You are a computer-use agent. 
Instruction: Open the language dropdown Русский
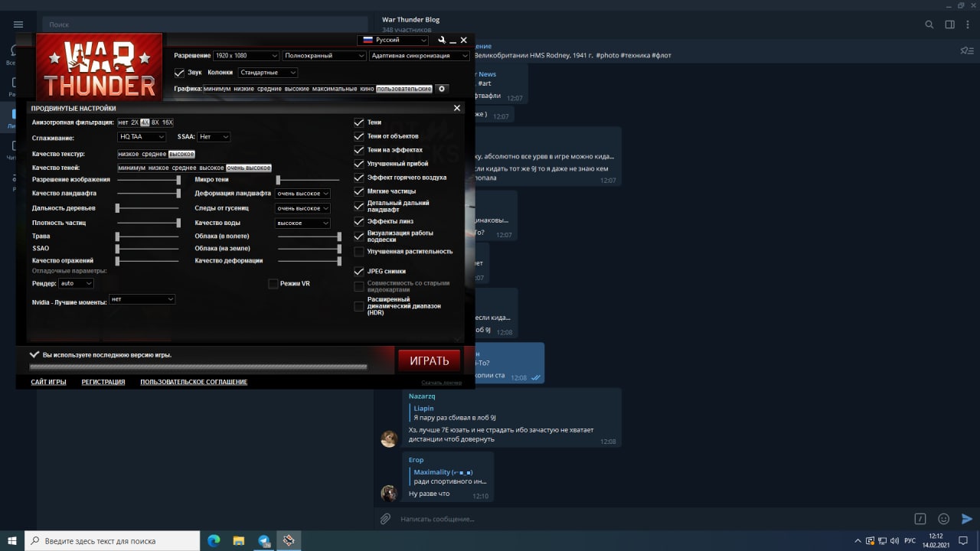pos(393,40)
